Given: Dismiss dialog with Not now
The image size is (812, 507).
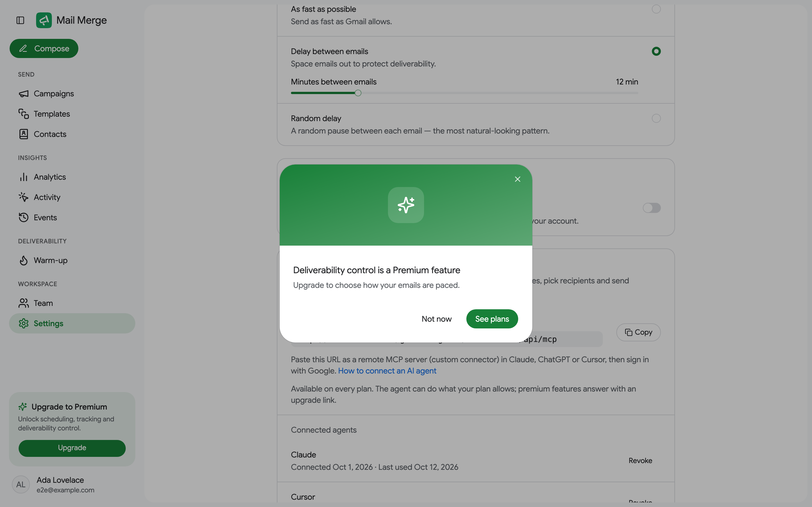Looking at the screenshot, I should pos(436,319).
